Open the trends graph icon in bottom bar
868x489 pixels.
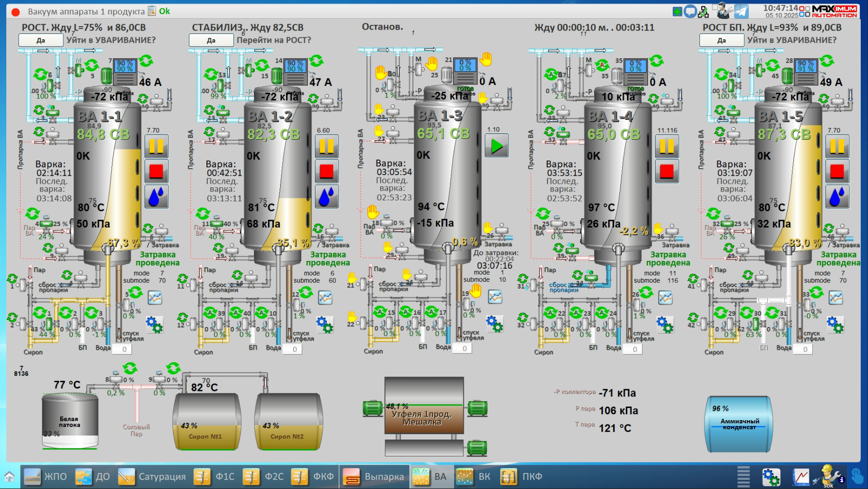click(x=801, y=477)
